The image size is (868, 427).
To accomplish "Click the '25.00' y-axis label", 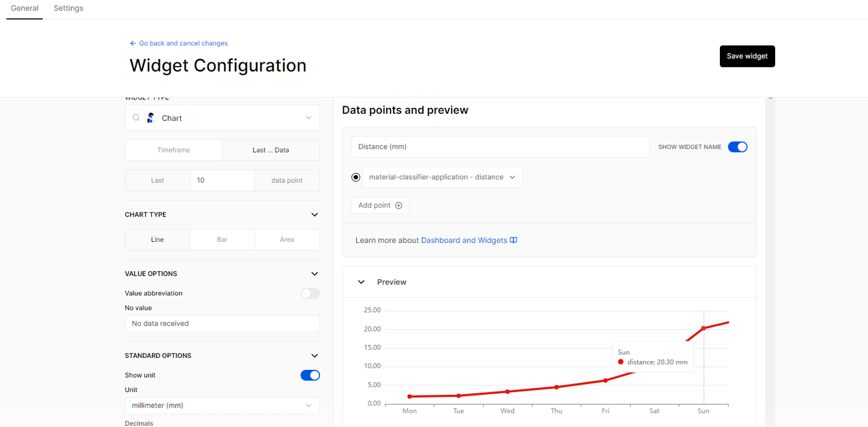I will point(372,310).
